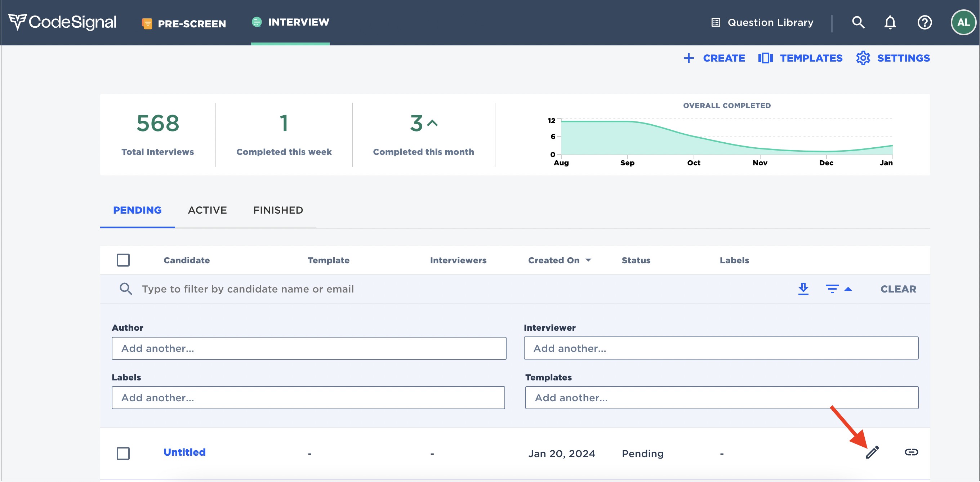Viewport: 980px width, 482px height.
Task: Switch to the Active tab
Action: coord(207,210)
